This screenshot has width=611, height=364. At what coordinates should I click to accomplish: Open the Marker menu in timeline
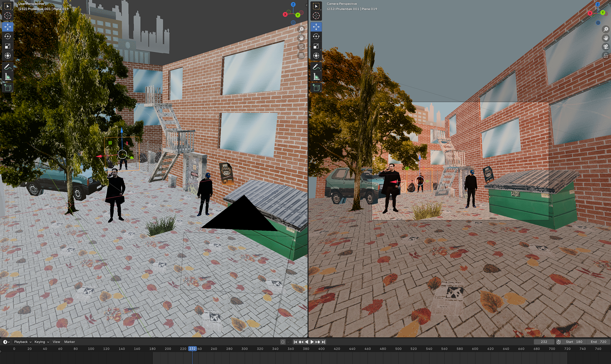69,342
